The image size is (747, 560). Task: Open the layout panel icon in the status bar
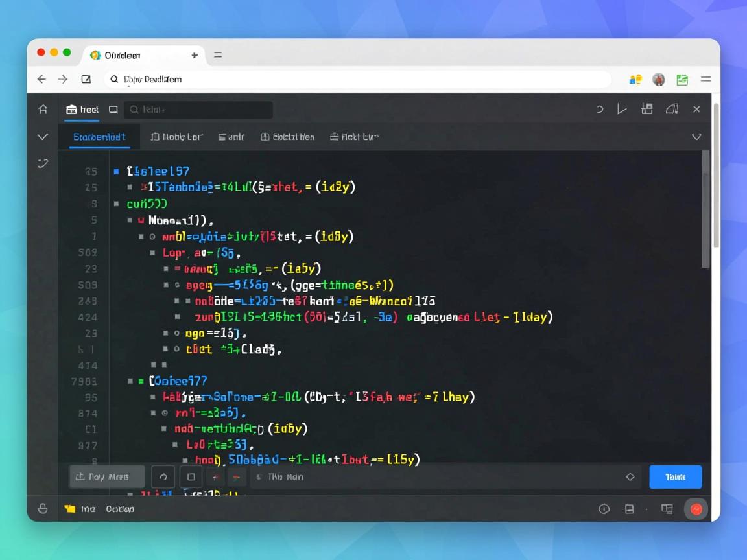[667, 509]
